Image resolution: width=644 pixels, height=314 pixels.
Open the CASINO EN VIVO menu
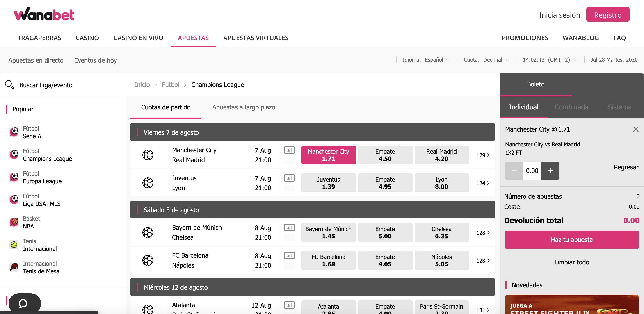coord(138,38)
